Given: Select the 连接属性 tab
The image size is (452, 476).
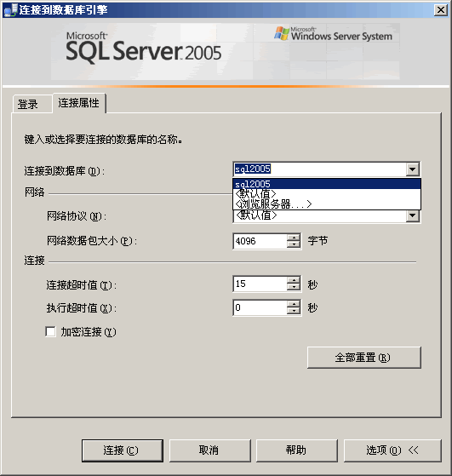Looking at the screenshot, I should pos(79,103).
